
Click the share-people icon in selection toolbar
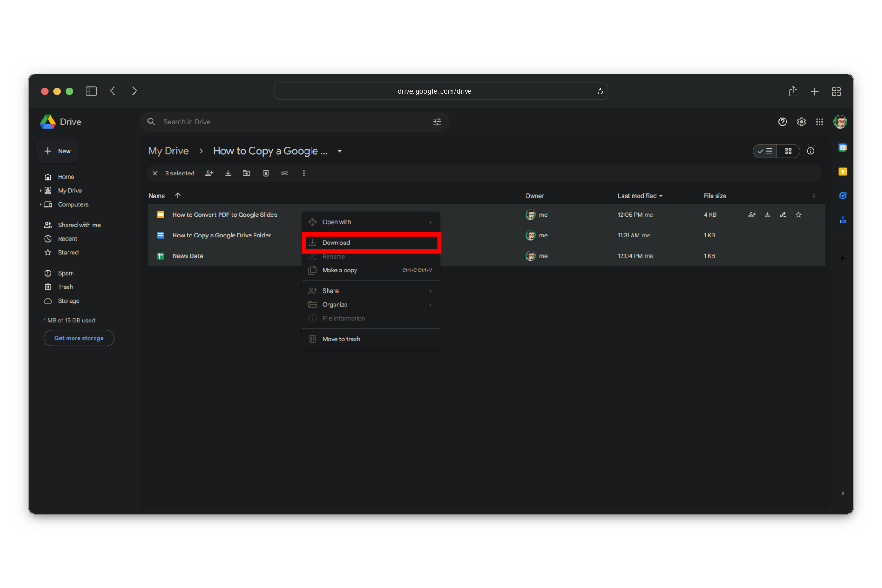tap(209, 173)
